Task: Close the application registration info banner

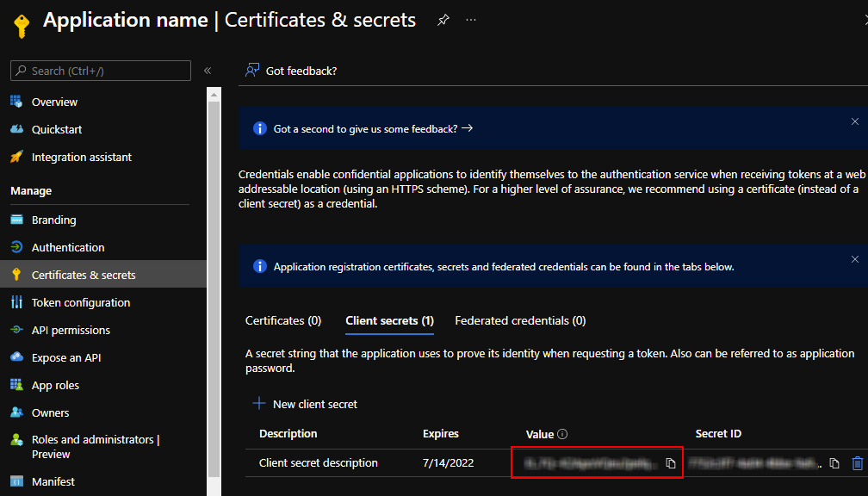Action: coord(854,259)
